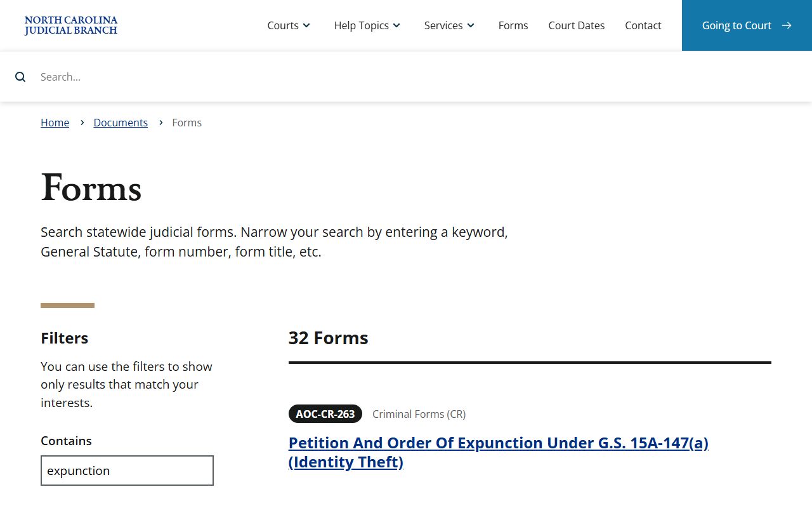Viewport: 812px width, 508px height.
Task: Open Petition And Order Of Expunction link
Action: coord(498,452)
